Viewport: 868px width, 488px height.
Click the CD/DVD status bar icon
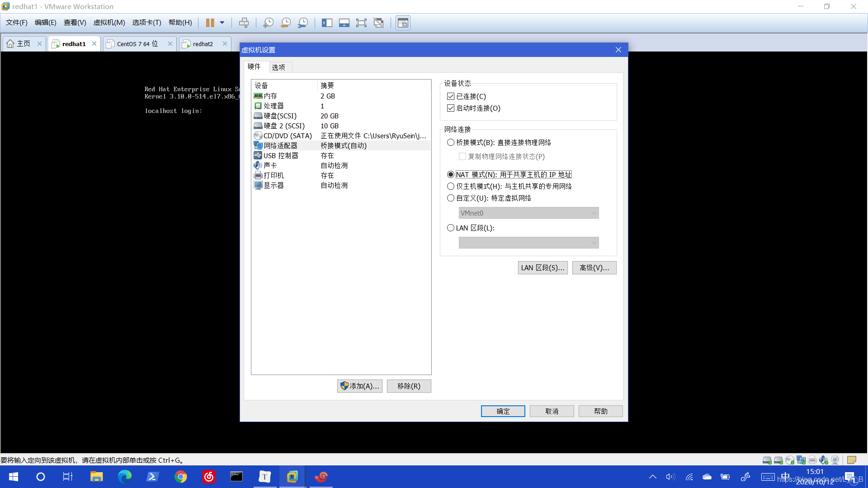pos(790,460)
